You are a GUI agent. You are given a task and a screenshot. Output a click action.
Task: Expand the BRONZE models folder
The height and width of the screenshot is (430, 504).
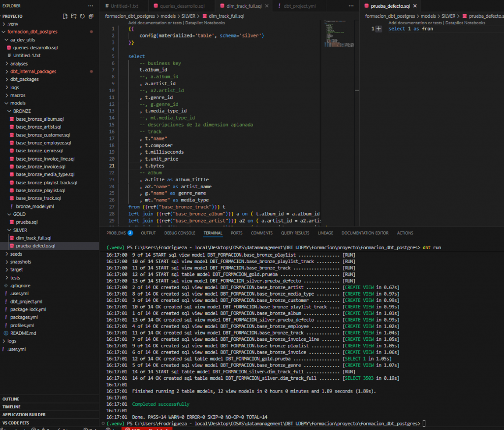(x=21, y=111)
